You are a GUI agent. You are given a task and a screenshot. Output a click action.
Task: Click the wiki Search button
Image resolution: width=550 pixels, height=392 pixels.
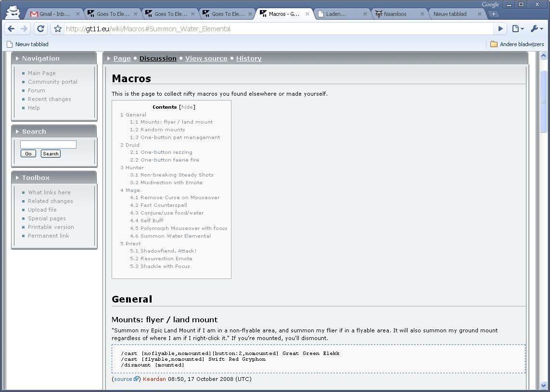(x=50, y=154)
